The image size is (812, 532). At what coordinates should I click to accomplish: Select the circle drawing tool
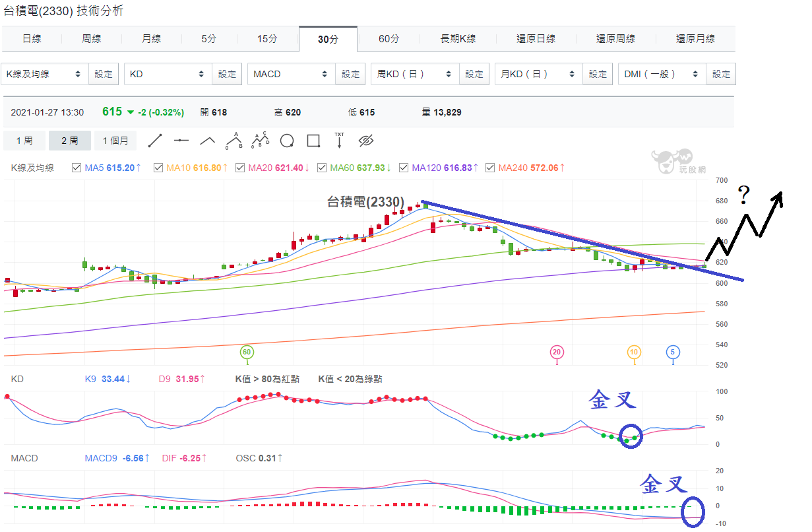tap(287, 141)
